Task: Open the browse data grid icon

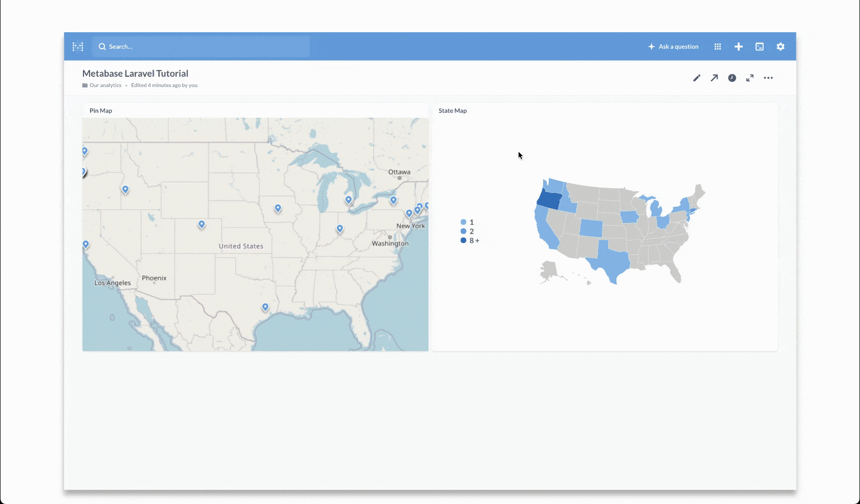Action: pyautogui.click(x=718, y=47)
